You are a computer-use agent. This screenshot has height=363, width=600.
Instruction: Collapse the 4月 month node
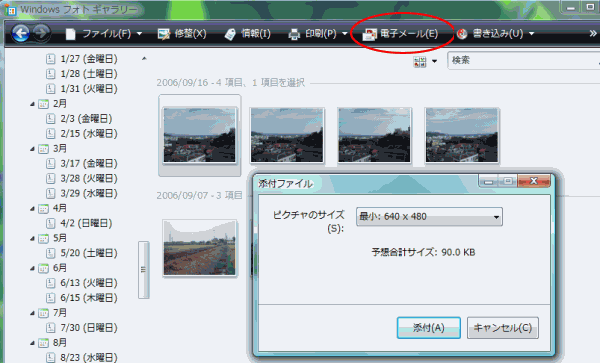click(33, 209)
